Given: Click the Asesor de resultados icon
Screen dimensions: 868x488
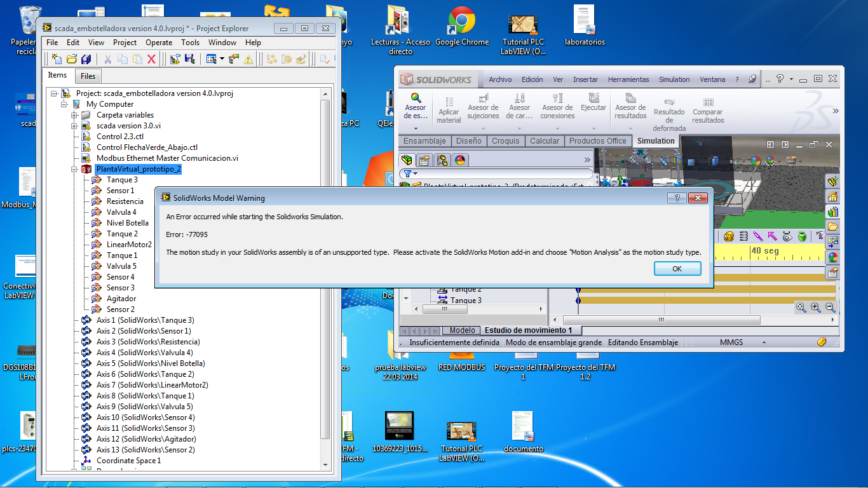Looking at the screenshot, I should click(630, 98).
